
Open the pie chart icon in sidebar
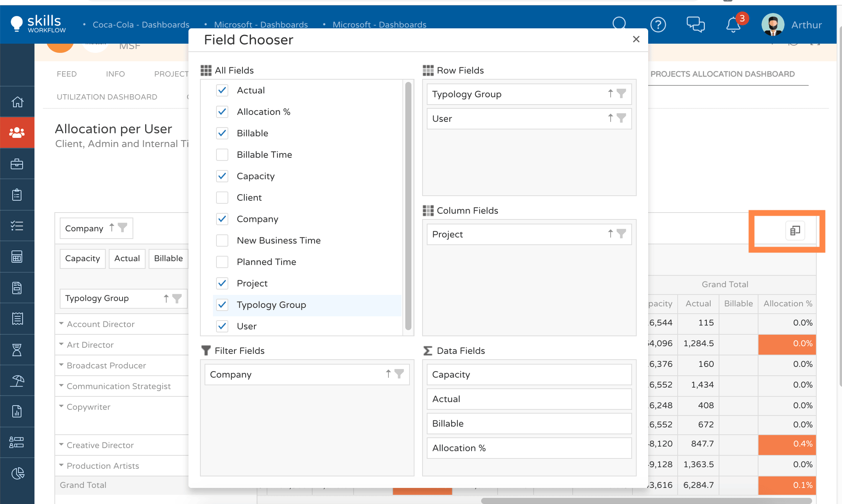pyautogui.click(x=17, y=474)
